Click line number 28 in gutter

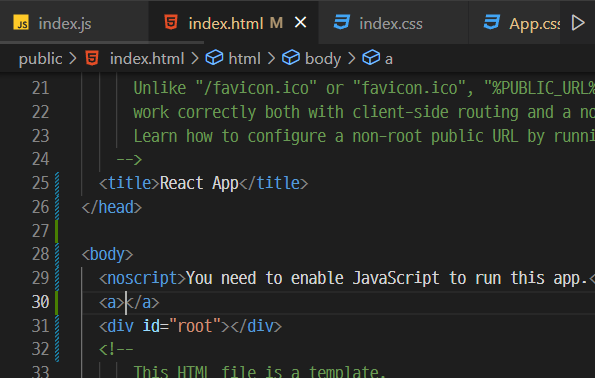[40, 254]
